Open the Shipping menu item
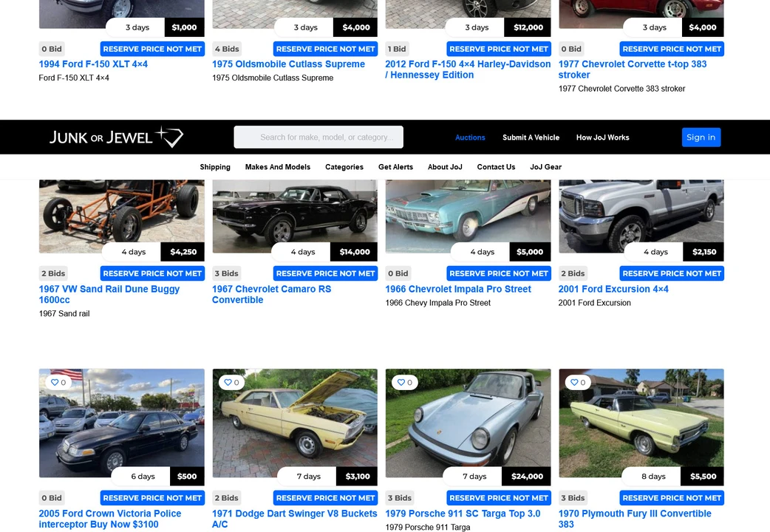The image size is (770, 532). (215, 167)
